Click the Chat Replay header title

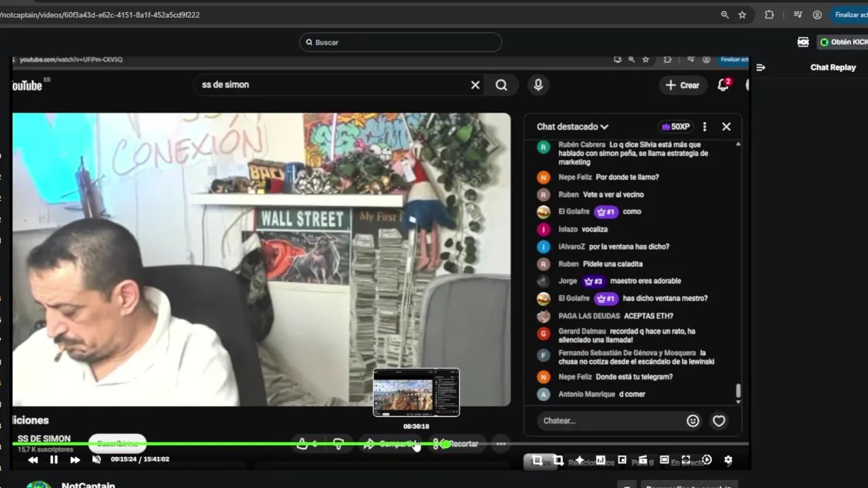833,67
